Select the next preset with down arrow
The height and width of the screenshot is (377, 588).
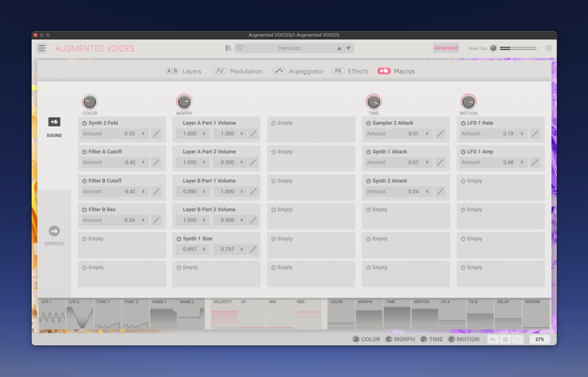pyautogui.click(x=349, y=48)
